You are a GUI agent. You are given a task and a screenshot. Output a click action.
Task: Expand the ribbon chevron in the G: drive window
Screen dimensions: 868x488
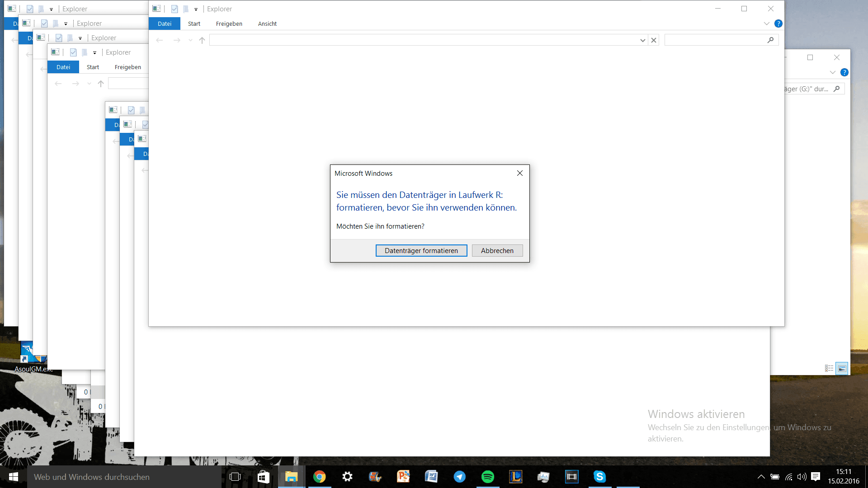point(833,72)
